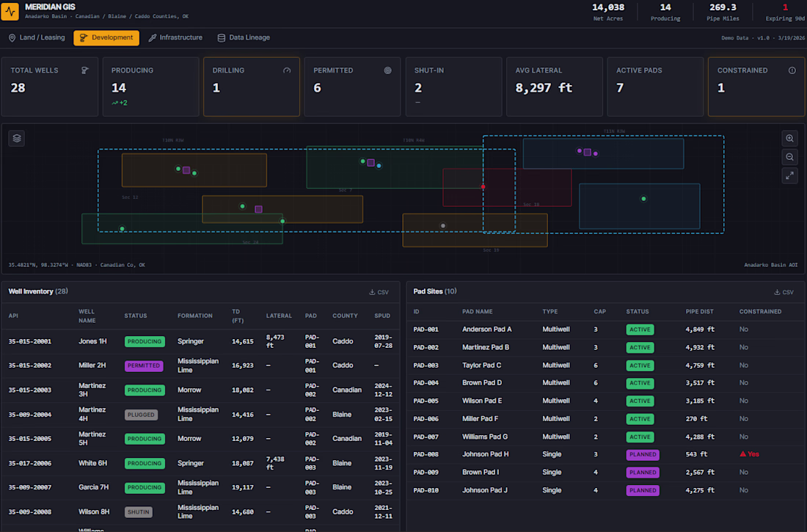
Task: Click the target icon on Permitted card
Action: tap(387, 70)
